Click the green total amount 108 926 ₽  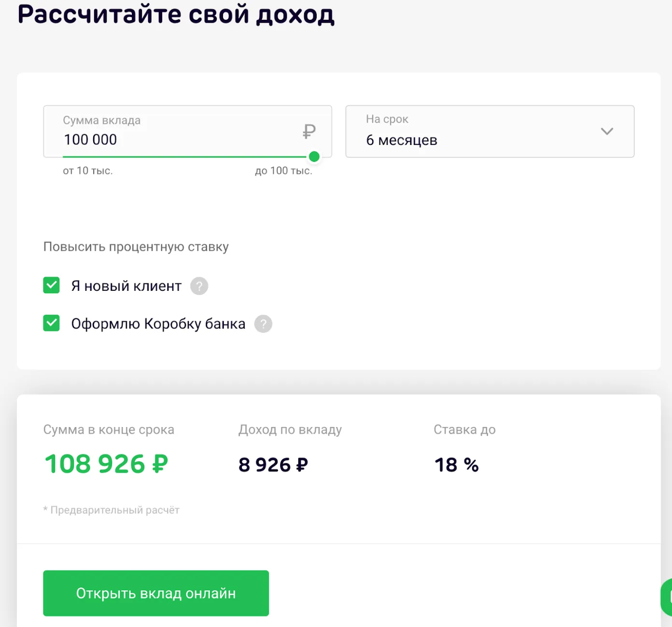[x=106, y=464]
